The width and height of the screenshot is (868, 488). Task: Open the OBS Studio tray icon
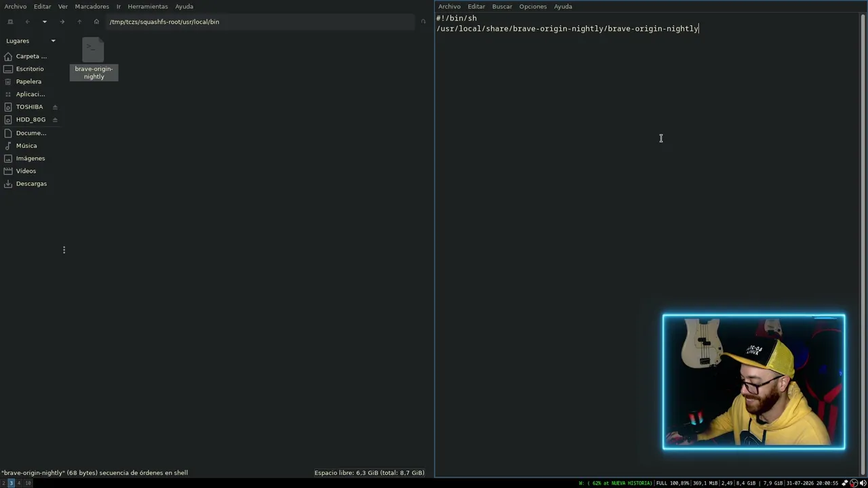[x=854, y=483]
